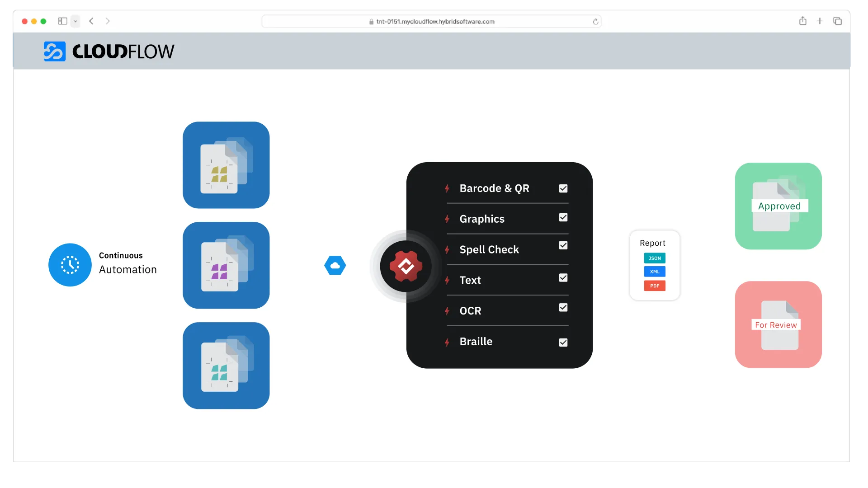
Task: Open the Approved documents icon
Action: point(778,206)
